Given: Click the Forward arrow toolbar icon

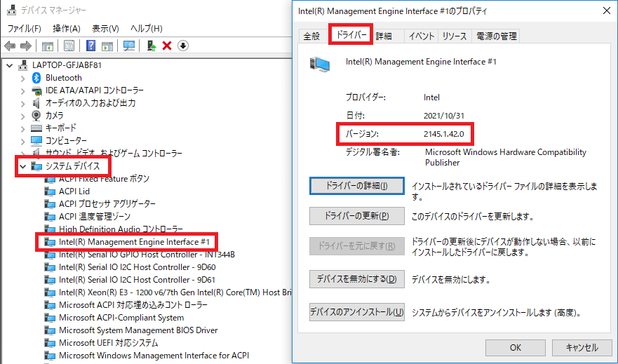Looking at the screenshot, I should click(x=26, y=46).
